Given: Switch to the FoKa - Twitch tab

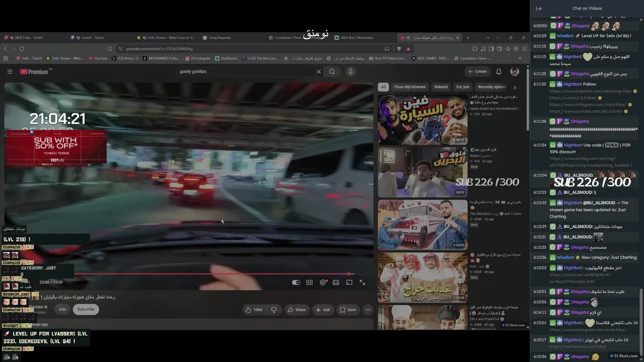Looking at the screenshot, I should tap(33, 38).
